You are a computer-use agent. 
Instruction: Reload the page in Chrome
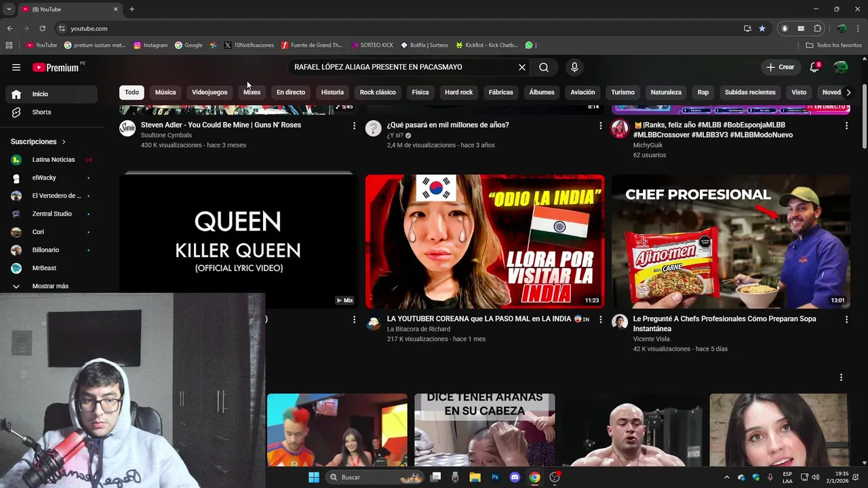pos(42,28)
